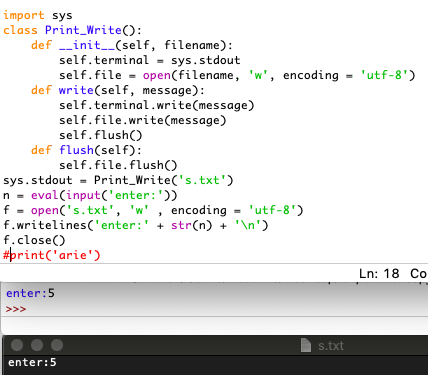Click the 'import sys' code line
Image resolution: width=428 pixels, height=375 pixels.
point(38,15)
